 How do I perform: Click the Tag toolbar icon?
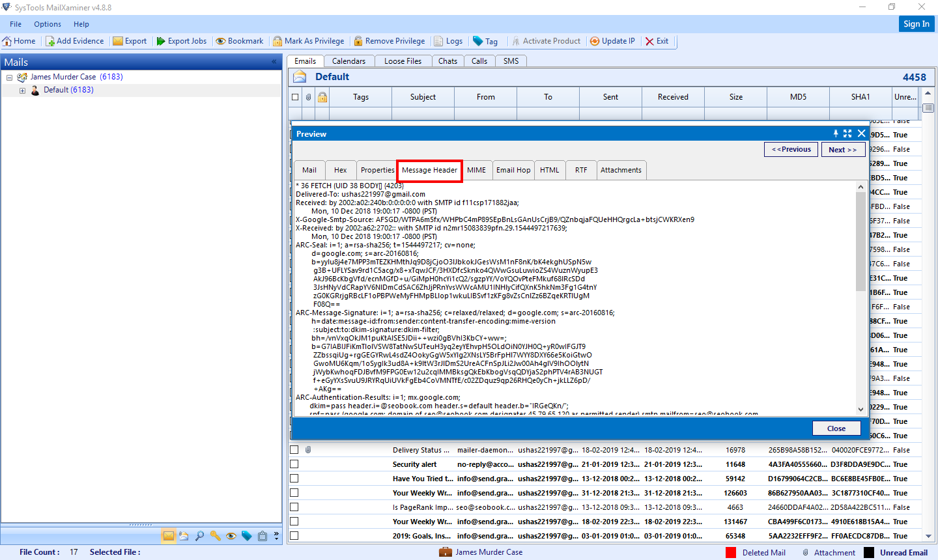[x=485, y=40]
